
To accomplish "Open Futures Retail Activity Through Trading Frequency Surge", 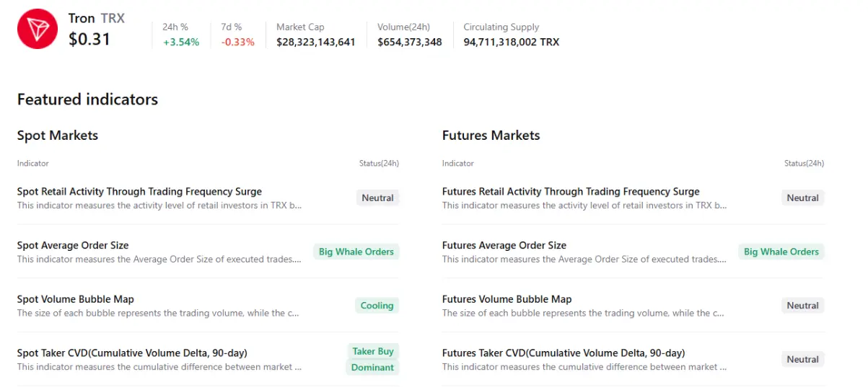I will [571, 192].
